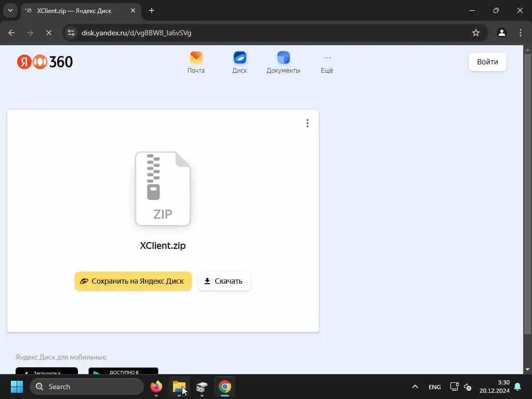The height and width of the screenshot is (399, 532).
Task: Click the Скачать download button
Action: (x=224, y=281)
